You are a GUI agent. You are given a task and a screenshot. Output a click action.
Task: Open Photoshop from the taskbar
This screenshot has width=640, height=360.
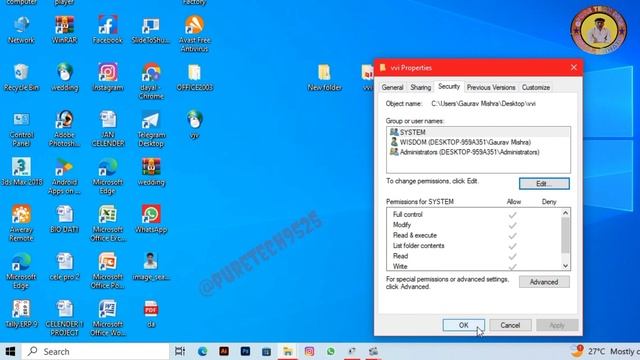[x=245, y=351]
